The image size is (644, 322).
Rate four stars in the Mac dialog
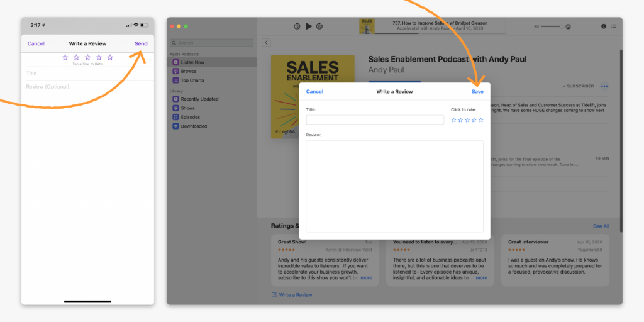pyautogui.click(x=474, y=120)
